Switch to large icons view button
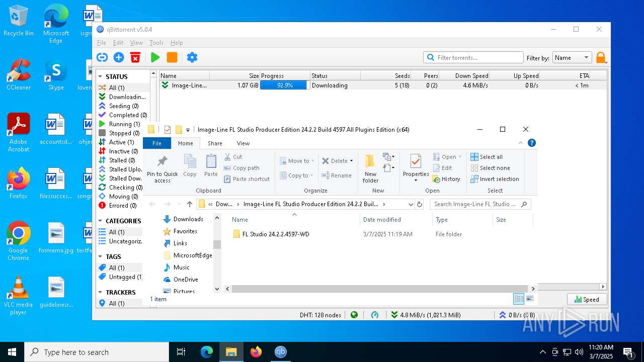This screenshot has height=362, width=644. point(529,299)
